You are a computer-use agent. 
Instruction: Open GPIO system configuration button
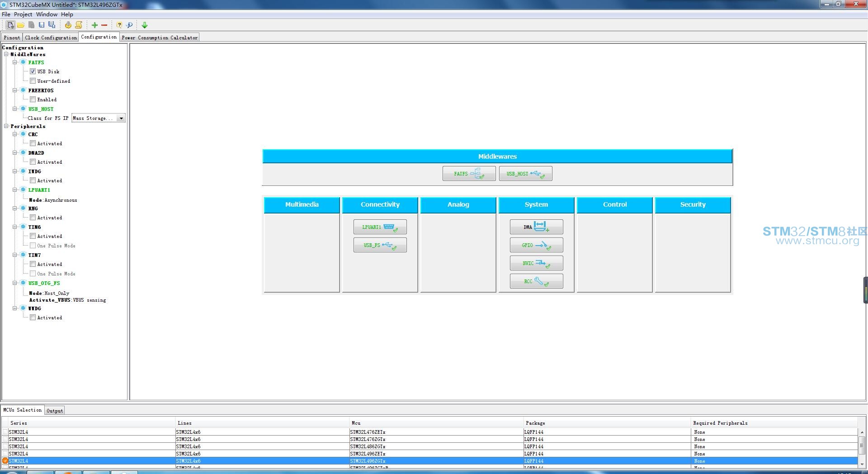tap(536, 245)
